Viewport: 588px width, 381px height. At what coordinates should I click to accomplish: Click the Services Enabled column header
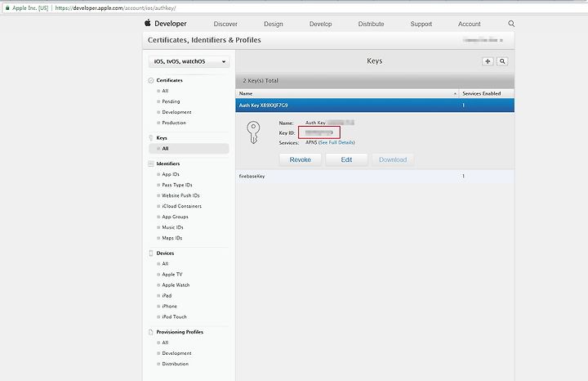tap(482, 93)
